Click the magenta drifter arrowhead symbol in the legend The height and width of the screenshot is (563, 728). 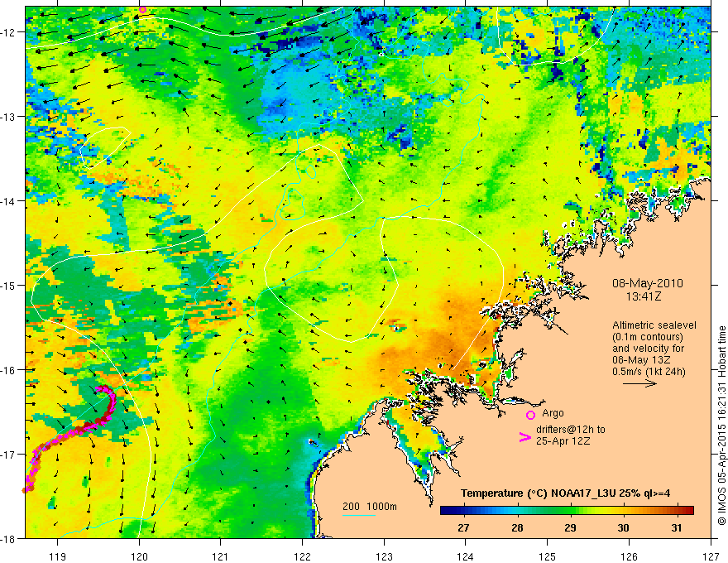pyautogui.click(x=524, y=437)
